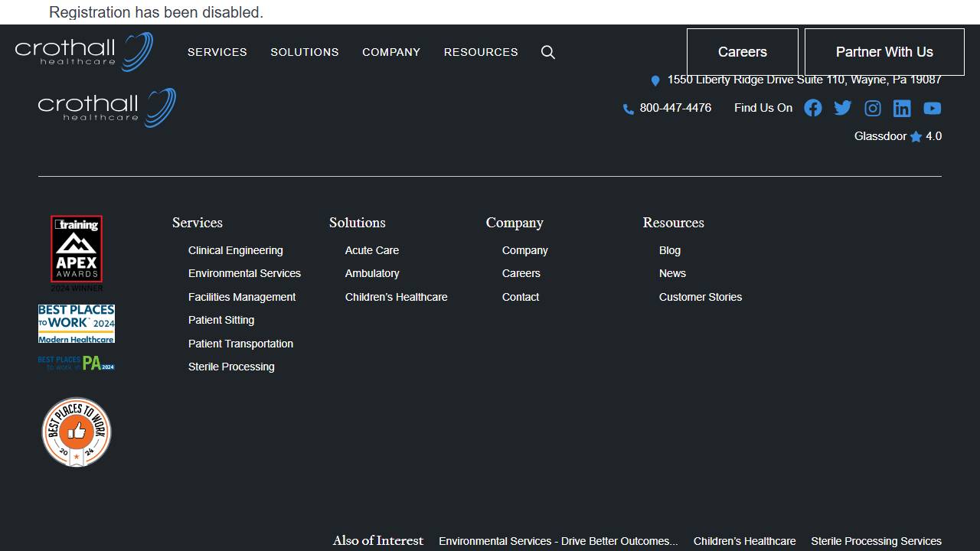Open the Solutions navigation menu

tap(305, 52)
